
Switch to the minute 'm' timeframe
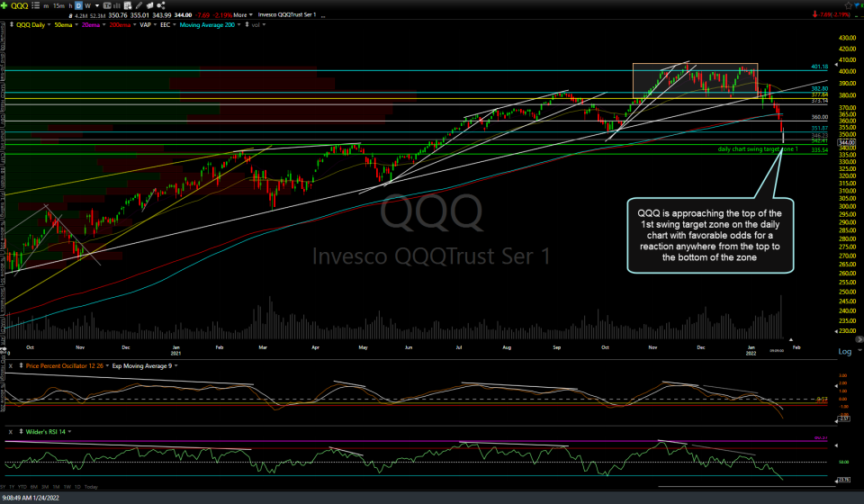click(x=46, y=6)
